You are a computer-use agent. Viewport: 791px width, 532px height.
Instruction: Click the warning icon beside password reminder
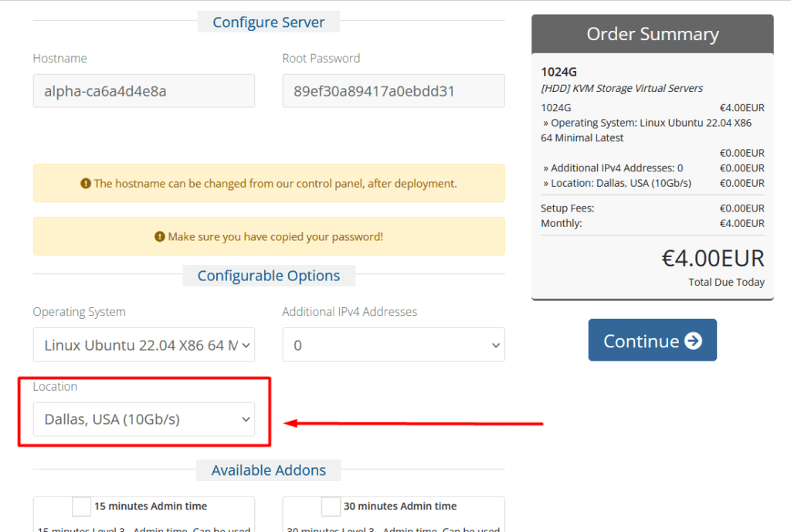coord(160,236)
